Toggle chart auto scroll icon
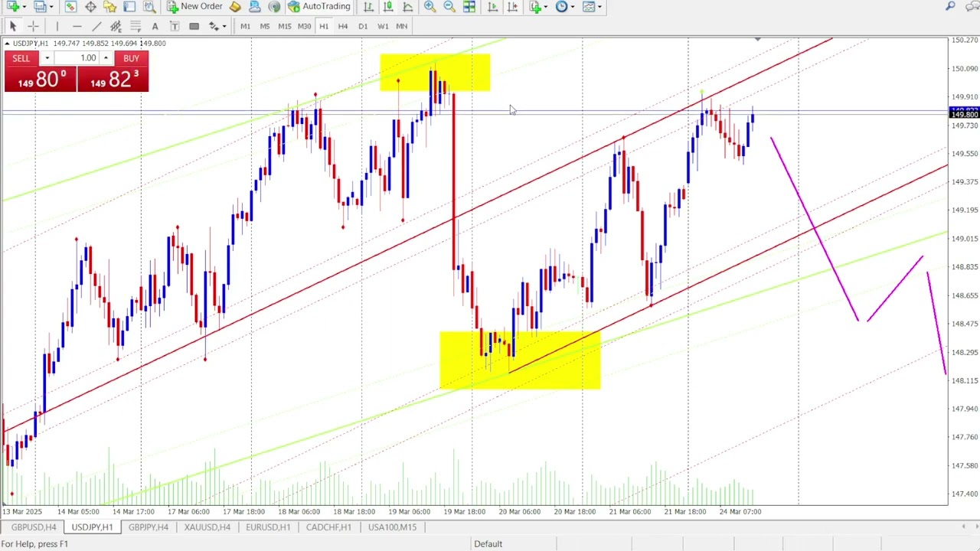The height and width of the screenshot is (551, 980). tap(492, 6)
